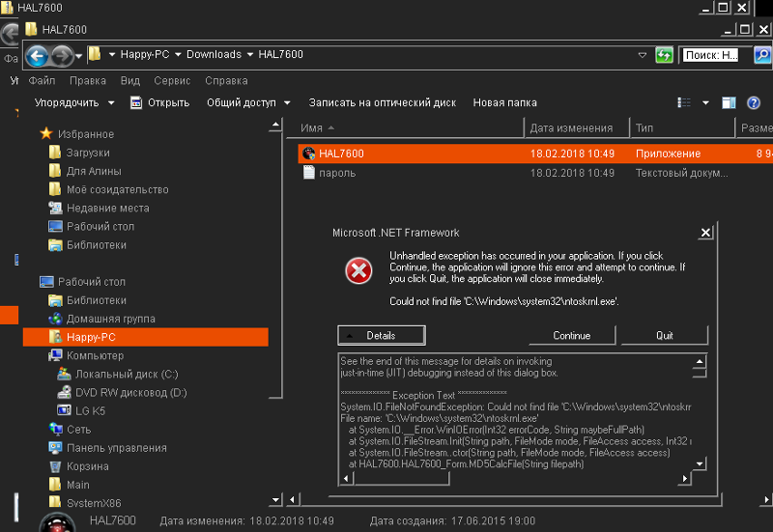
Task: Select Библиотеки under Избранное
Action: (x=87, y=245)
